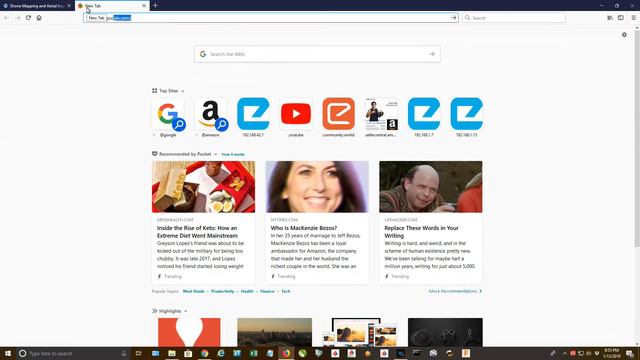Open Who Is MacKenzie Bezos headline
This screenshot has height=360, width=640.
coord(304,228)
